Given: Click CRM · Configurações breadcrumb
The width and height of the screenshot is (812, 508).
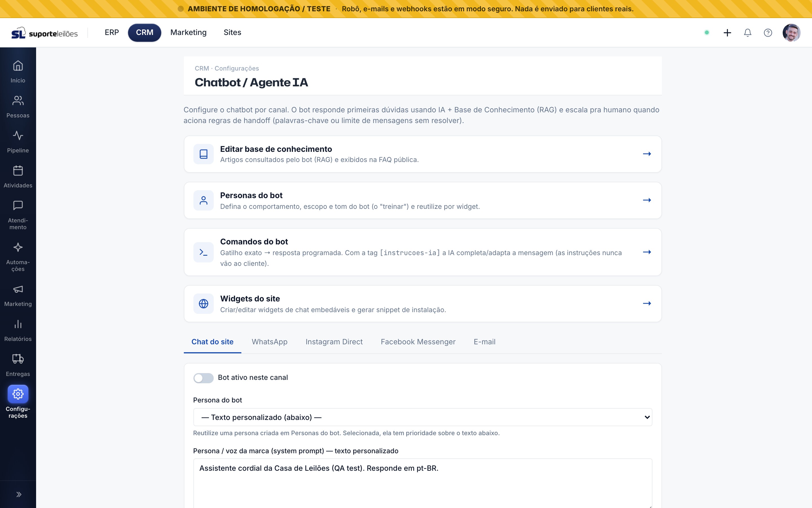Looking at the screenshot, I should [x=227, y=69].
